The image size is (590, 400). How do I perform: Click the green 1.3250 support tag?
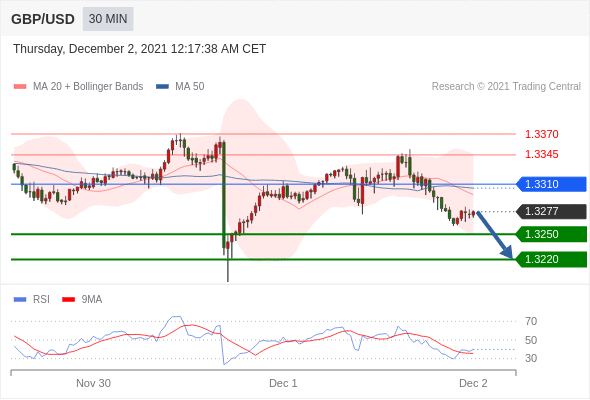(x=552, y=234)
